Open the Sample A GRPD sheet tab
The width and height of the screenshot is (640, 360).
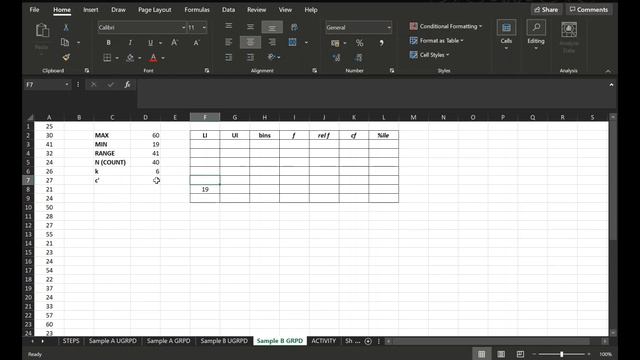pyautogui.click(x=169, y=341)
